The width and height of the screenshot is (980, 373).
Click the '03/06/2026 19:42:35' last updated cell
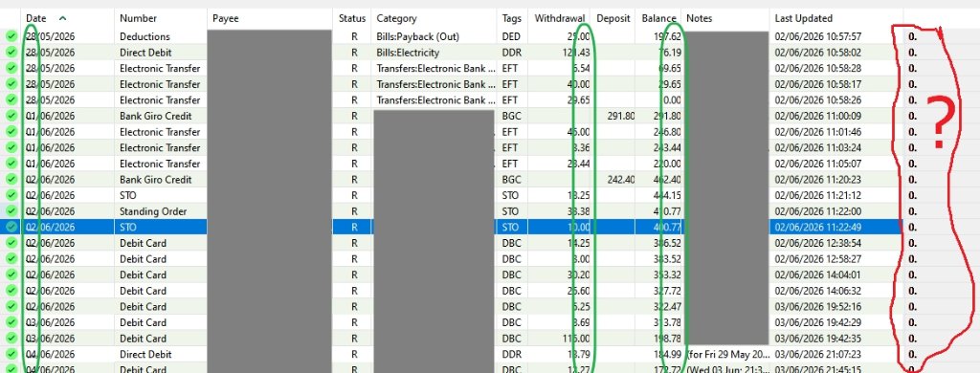coord(818,339)
